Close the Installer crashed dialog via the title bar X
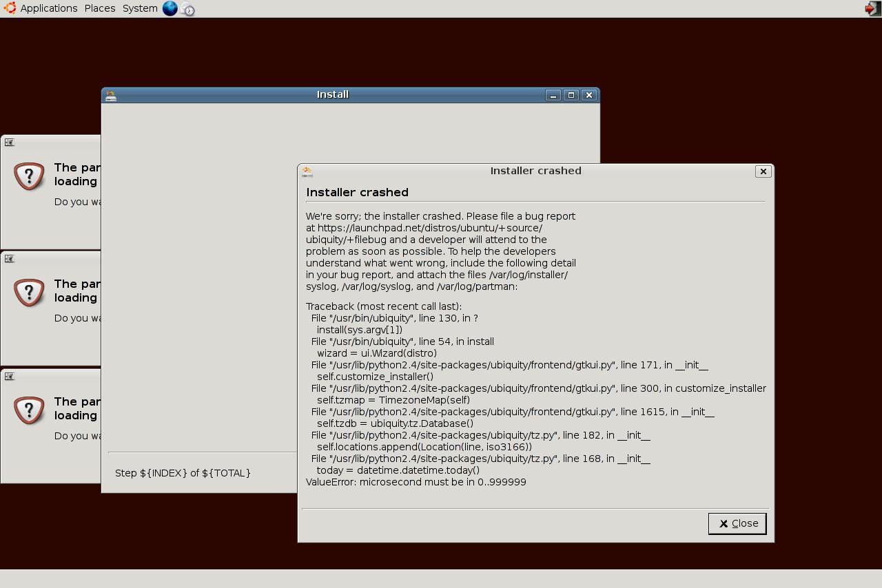Screen dimensions: 882x588 763,171
